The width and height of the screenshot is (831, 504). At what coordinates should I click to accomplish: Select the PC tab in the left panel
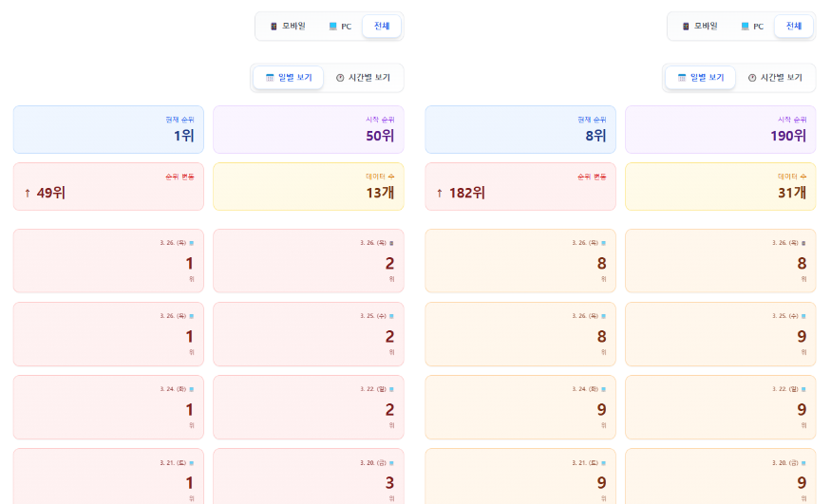click(340, 26)
